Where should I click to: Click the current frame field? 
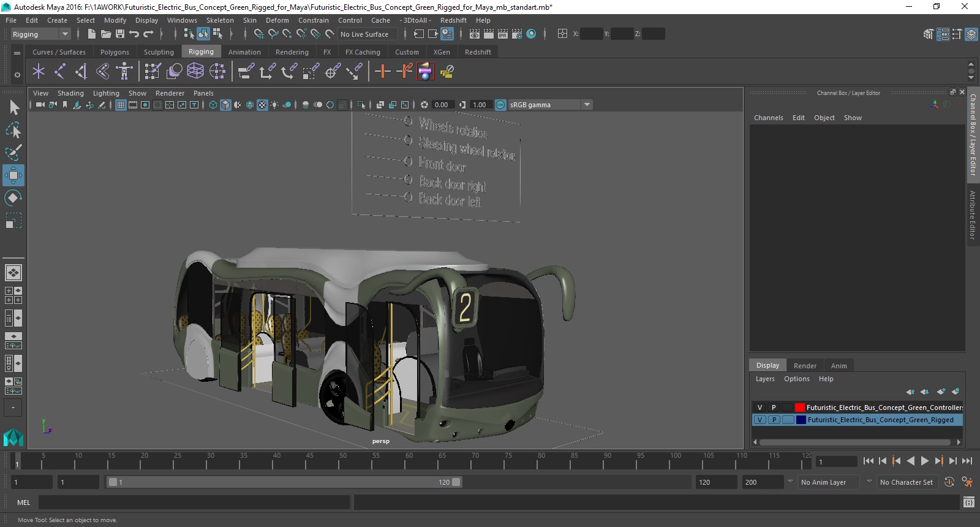click(x=836, y=461)
